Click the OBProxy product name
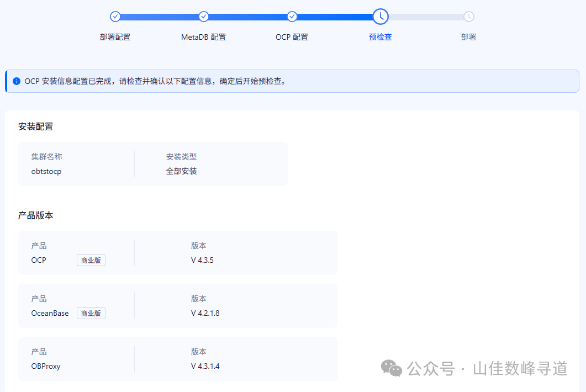Viewport: 586px width, 392px height. coord(46,366)
